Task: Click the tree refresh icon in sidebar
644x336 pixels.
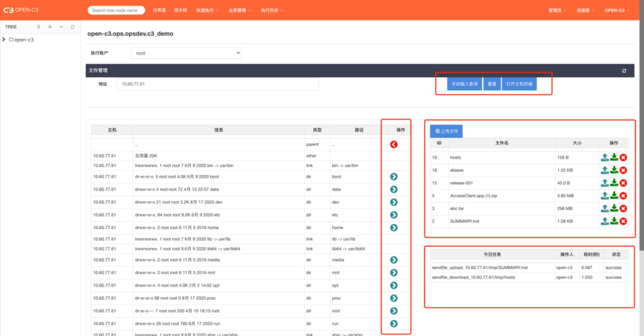Action: 73,27
